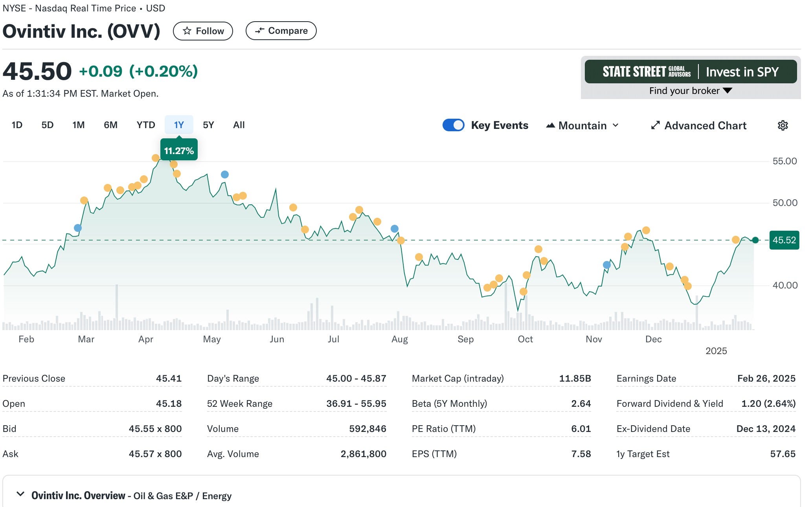Click blue key event dot near August
Screen dimensions: 812x507
click(x=395, y=229)
